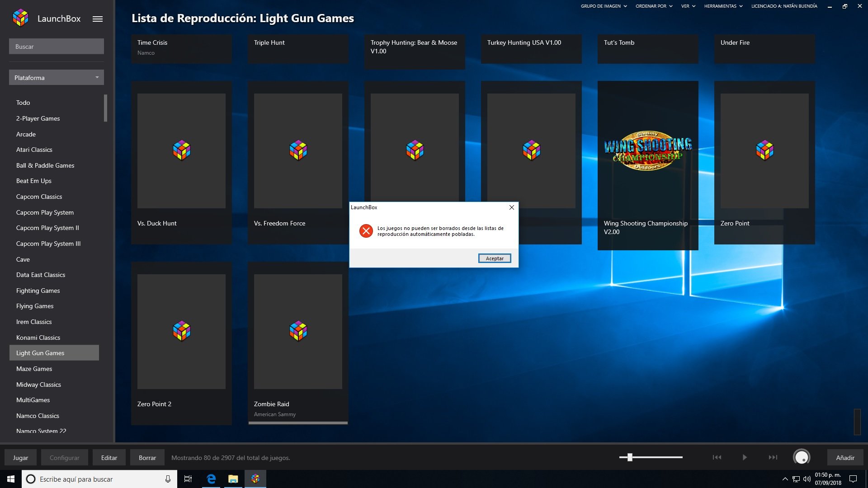Select Turkey Hunting USA V1.00 card
Screen dimensions: 868x488
(x=531, y=49)
